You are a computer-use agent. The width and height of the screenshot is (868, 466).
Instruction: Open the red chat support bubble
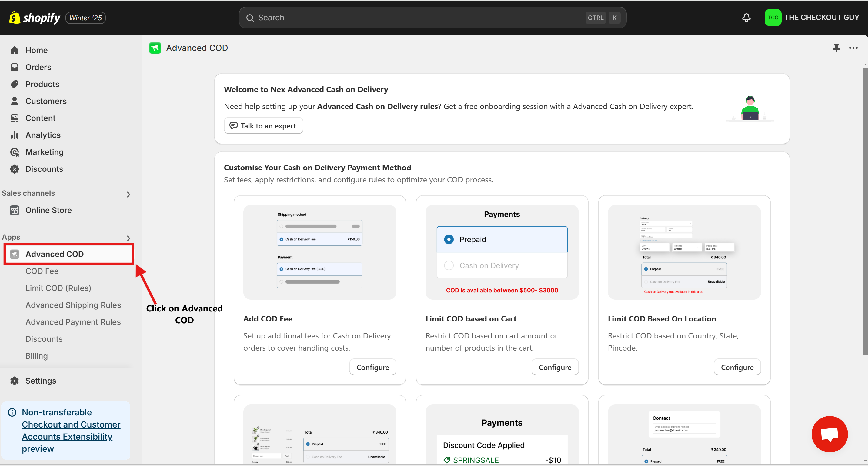pos(829,434)
